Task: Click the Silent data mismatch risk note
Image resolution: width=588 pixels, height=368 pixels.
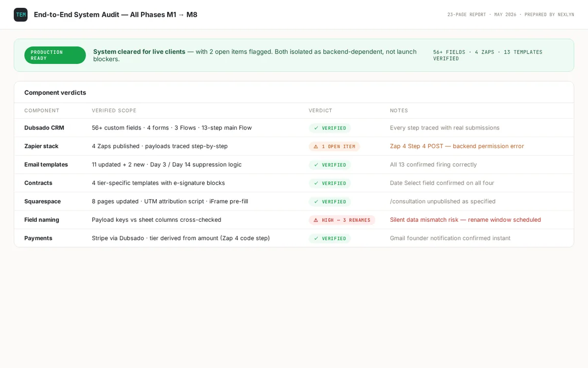Action: click(465, 220)
